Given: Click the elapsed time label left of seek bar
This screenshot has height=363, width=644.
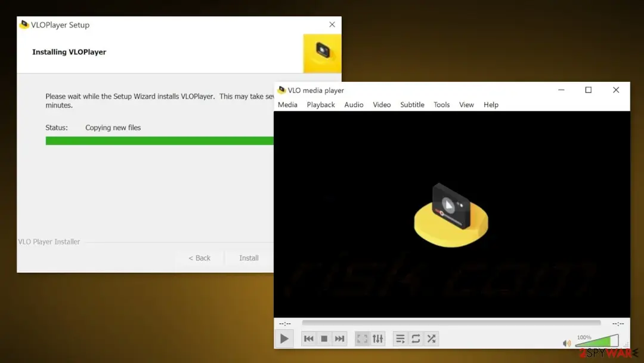Looking at the screenshot, I should (x=284, y=324).
